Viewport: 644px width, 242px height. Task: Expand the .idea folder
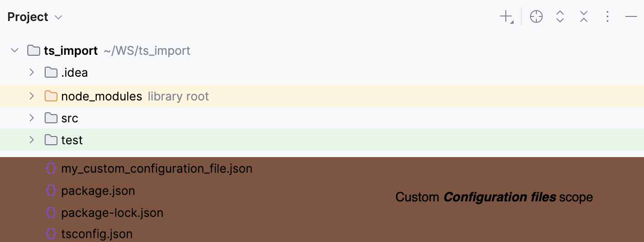point(31,72)
